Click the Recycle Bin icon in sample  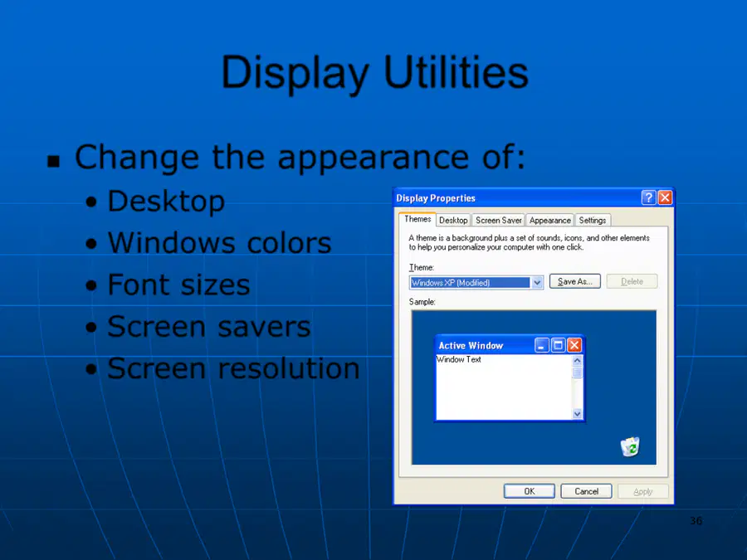630,446
